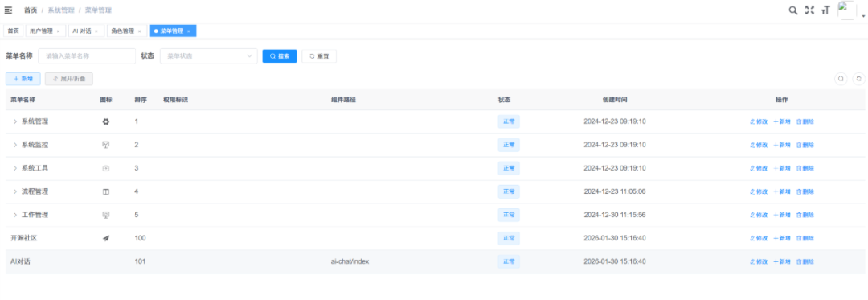Click the 正常 status tag of AI对话
Screen dimensions: 868x300
[x=508, y=261]
